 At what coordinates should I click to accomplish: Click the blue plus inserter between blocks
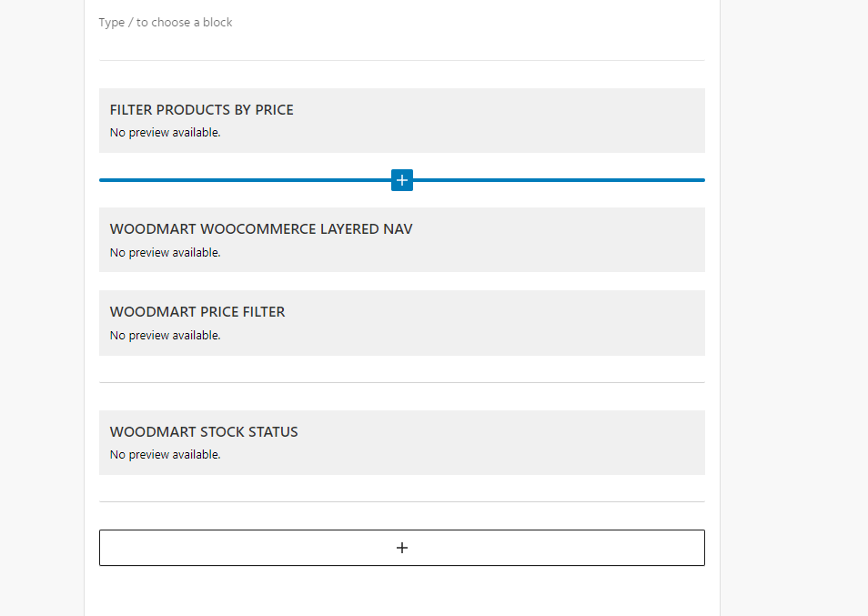click(402, 180)
